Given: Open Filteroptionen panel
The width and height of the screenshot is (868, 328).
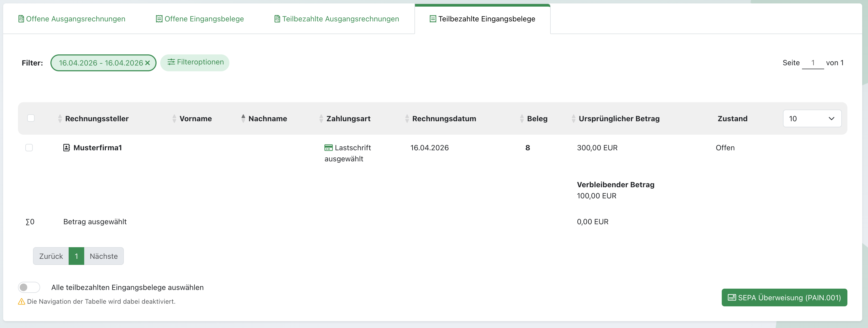Looking at the screenshot, I should 195,62.
